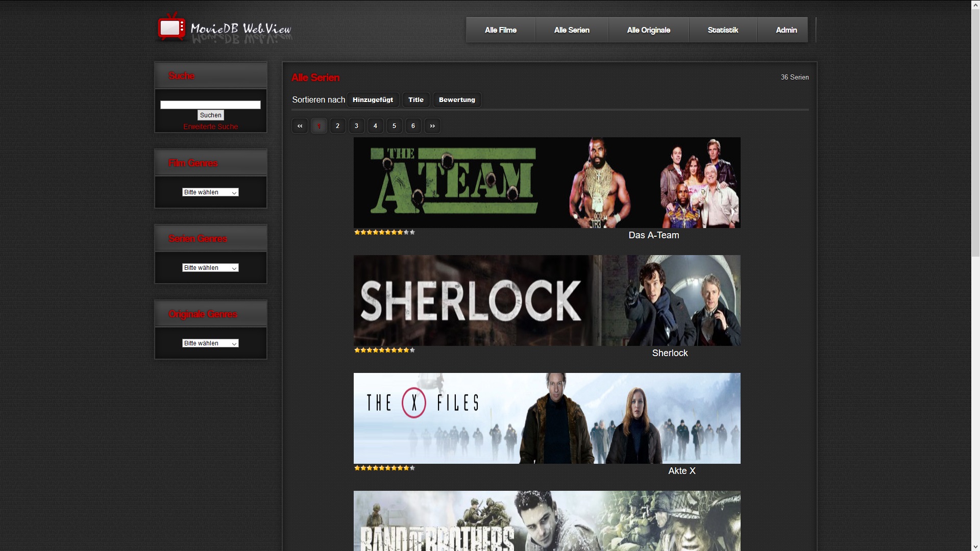Sort series by Hinzugefügt
The image size is (980, 551).
[x=373, y=100]
